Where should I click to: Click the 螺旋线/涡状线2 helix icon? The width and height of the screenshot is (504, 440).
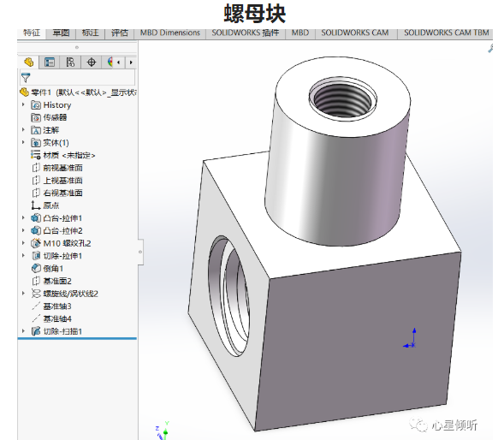point(36,294)
